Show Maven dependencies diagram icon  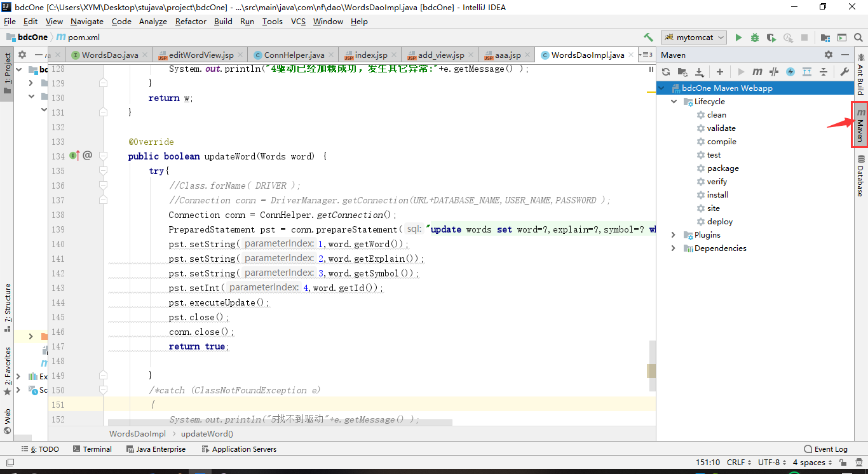click(x=807, y=72)
